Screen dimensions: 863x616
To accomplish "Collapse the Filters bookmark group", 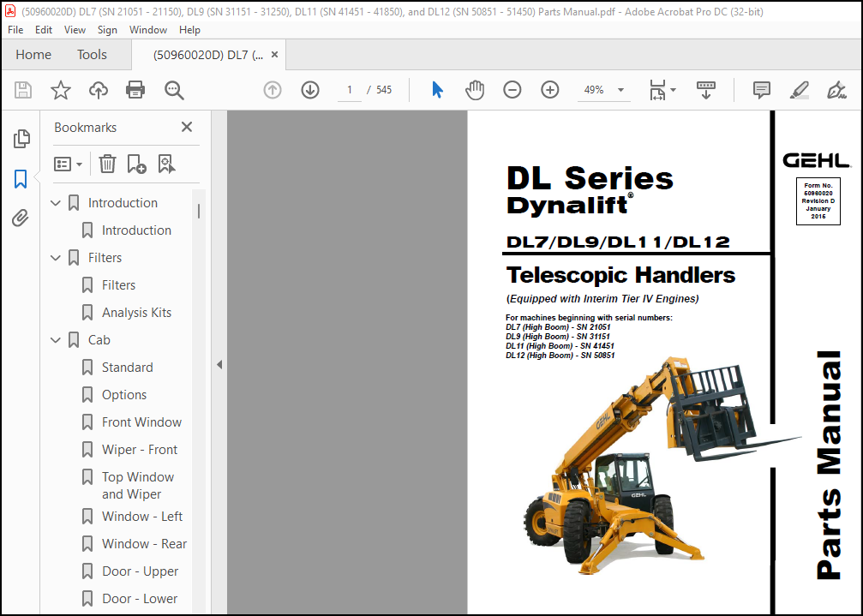I will (x=56, y=257).
